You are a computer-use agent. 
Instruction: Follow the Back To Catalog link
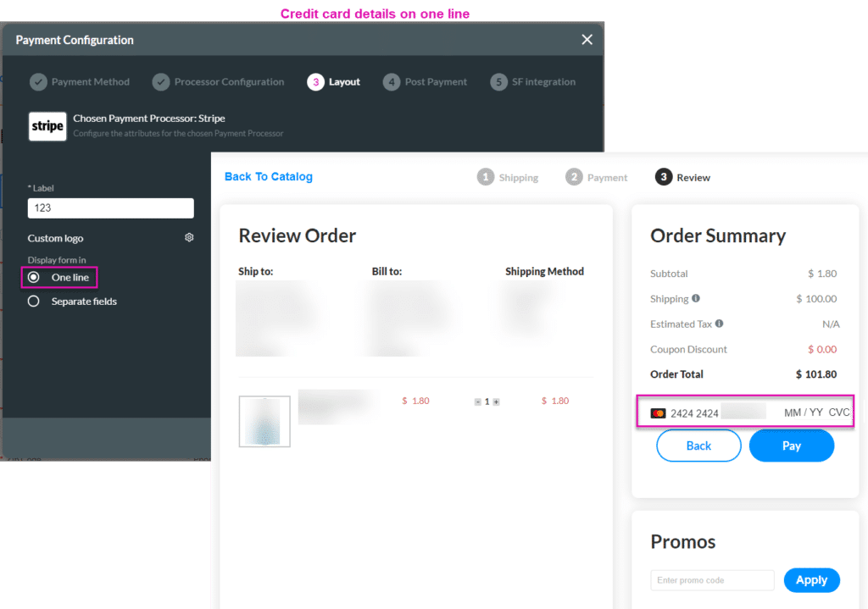268,176
